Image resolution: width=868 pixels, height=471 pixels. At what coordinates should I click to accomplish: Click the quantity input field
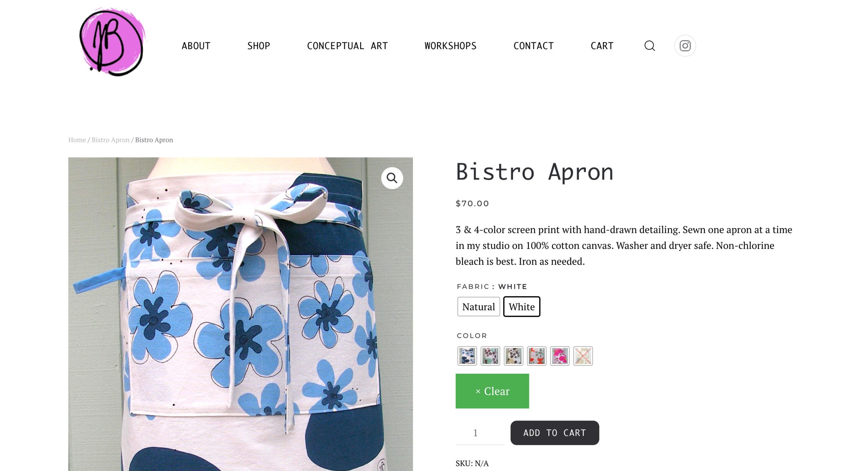[480, 433]
